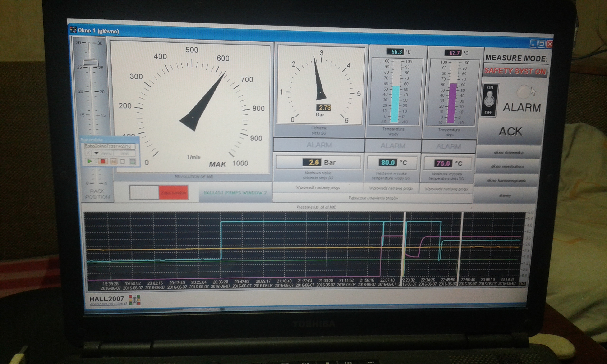This screenshot has width=607, height=364.
Task: Click the Okno 1 window title icon
Action: click(73, 29)
